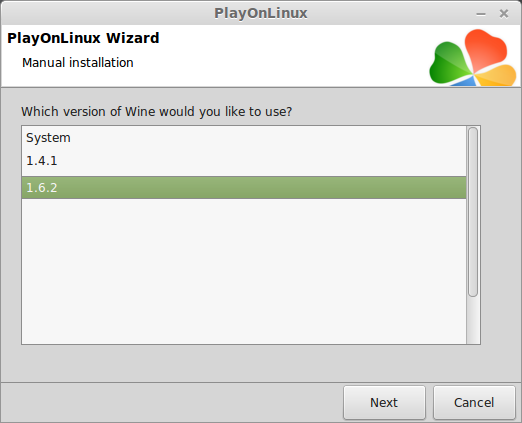Click the scrollbar track below the thumb
Screen dimensions: 522x423
point(473,320)
